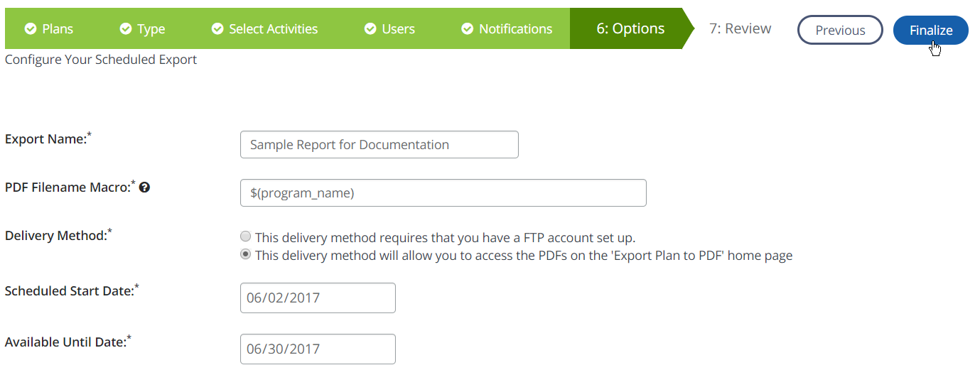980x370 pixels.
Task: Open PDF Filename Macro help icon
Action: pos(144,187)
